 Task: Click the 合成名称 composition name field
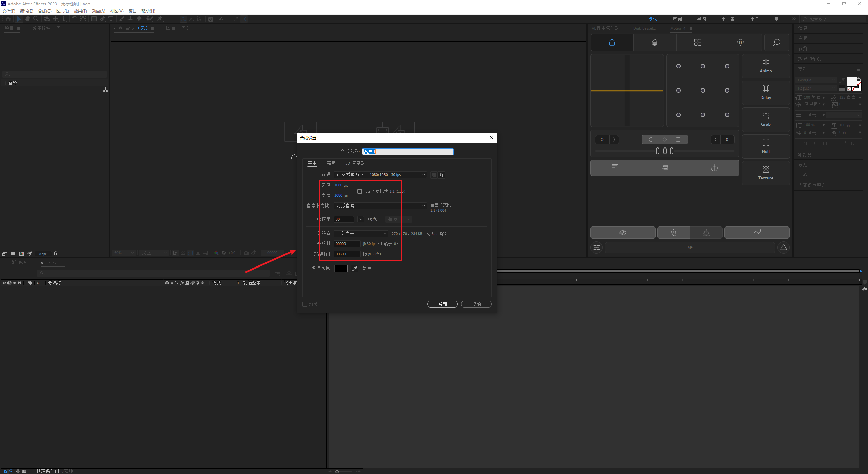(408, 152)
